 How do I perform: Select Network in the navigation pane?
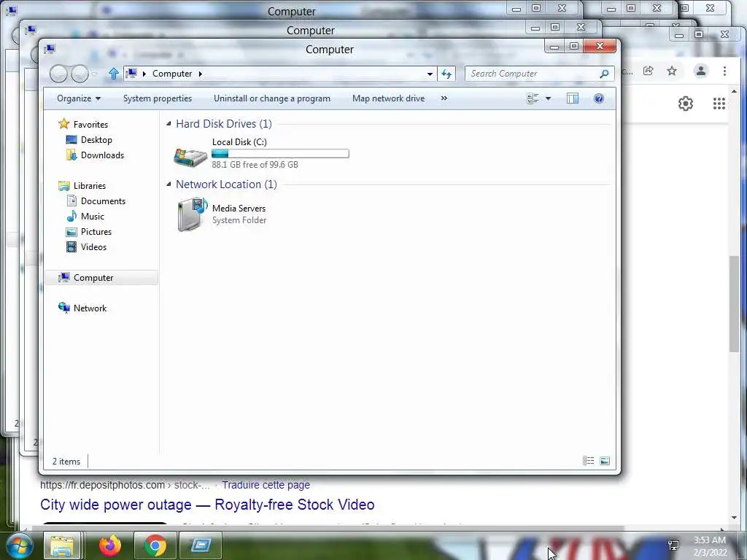(x=90, y=308)
